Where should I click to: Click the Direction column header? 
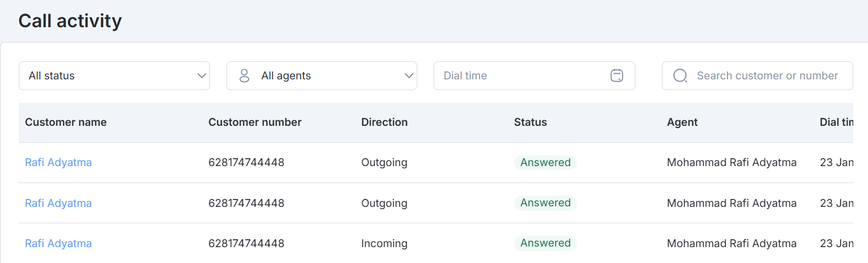click(x=384, y=122)
